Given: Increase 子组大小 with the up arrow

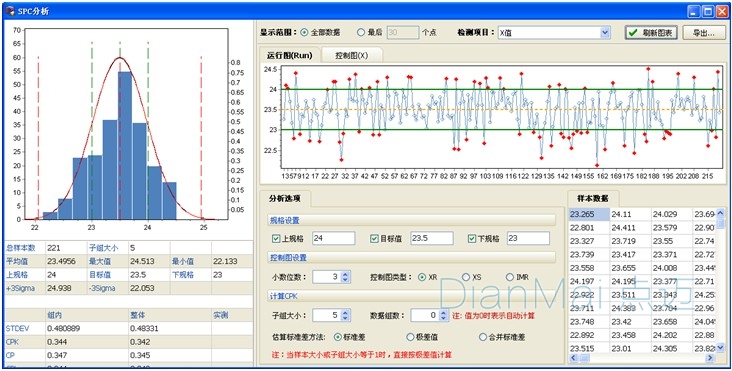Looking at the screenshot, I should (x=345, y=312).
